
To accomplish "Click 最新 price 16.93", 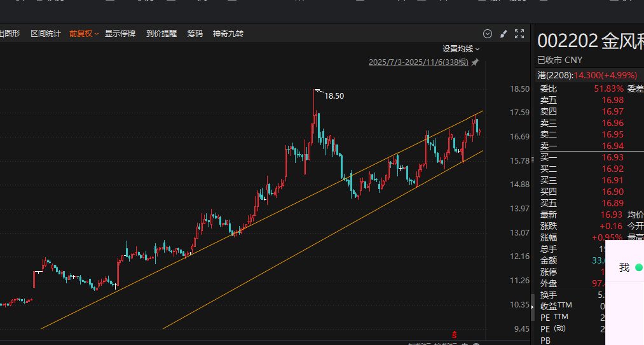I will pyautogui.click(x=612, y=215).
